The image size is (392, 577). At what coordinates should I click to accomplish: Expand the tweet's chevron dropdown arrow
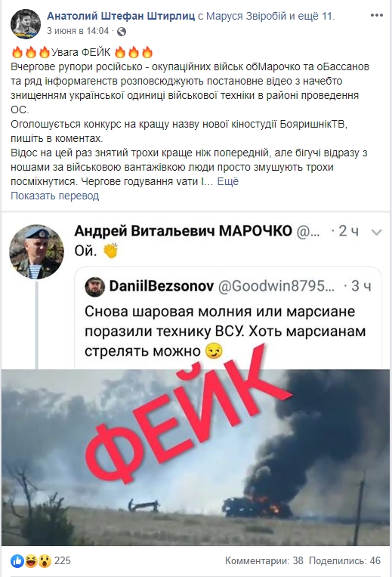377,232
